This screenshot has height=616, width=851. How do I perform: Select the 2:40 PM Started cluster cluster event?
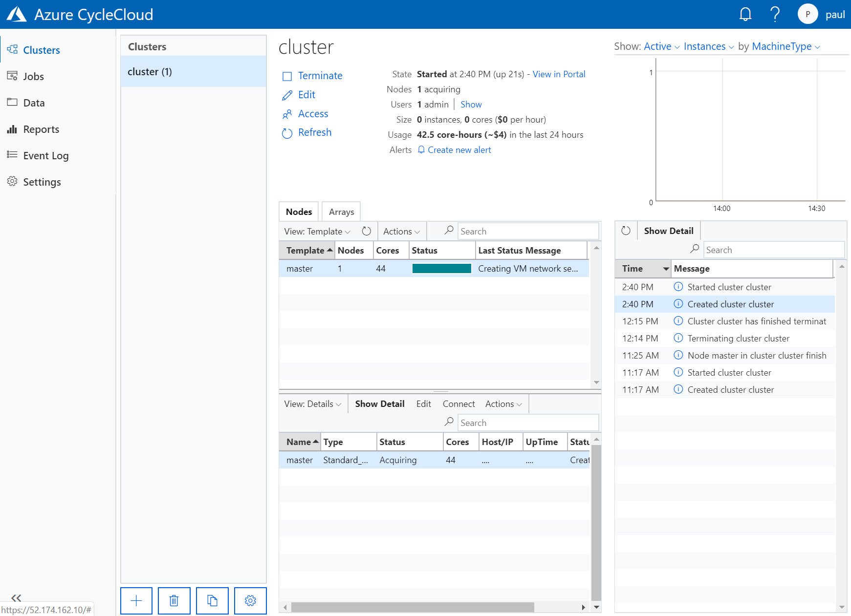pyautogui.click(x=724, y=287)
